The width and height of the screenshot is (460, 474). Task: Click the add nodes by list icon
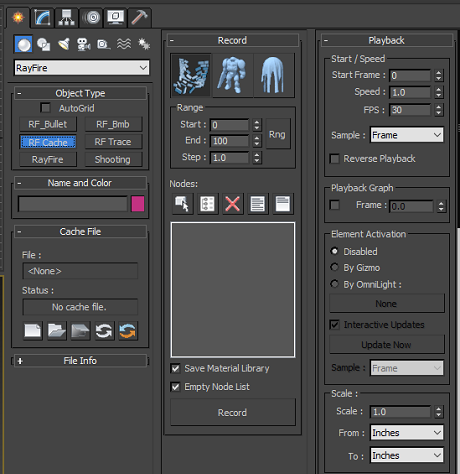coord(207,204)
